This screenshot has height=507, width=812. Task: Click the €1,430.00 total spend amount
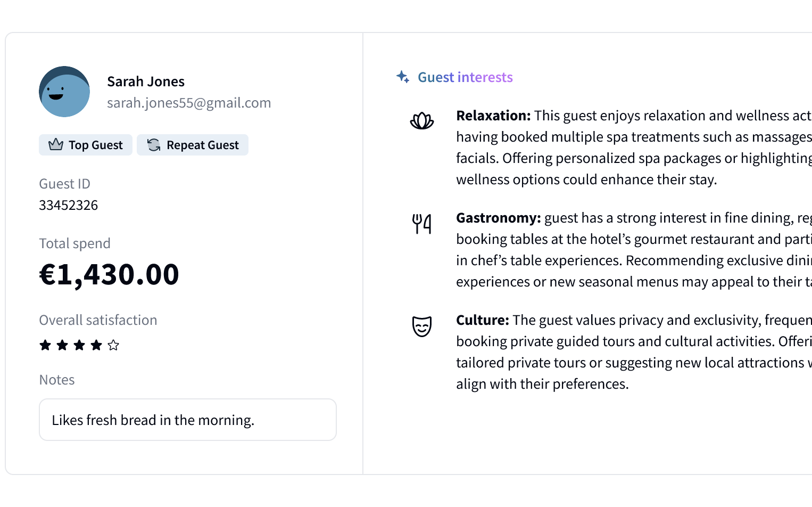click(109, 274)
